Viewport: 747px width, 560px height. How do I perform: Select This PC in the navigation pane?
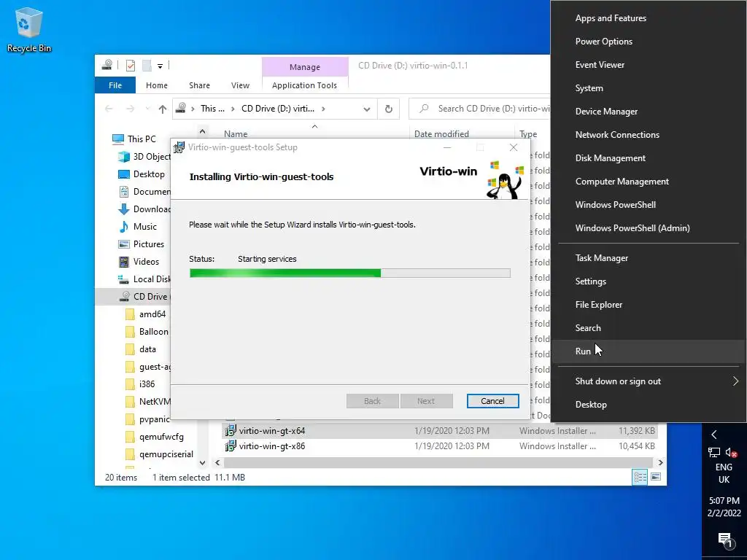tap(141, 139)
